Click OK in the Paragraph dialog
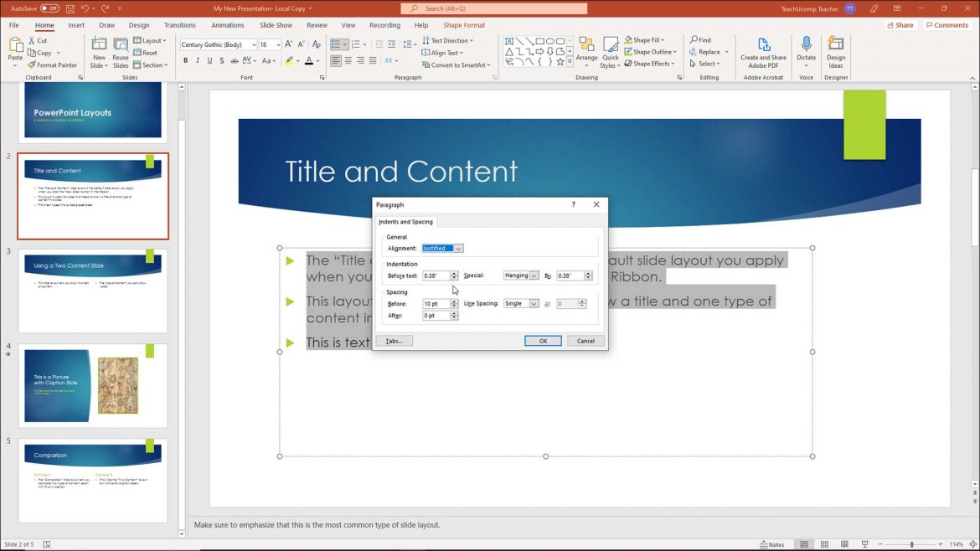 coord(543,341)
